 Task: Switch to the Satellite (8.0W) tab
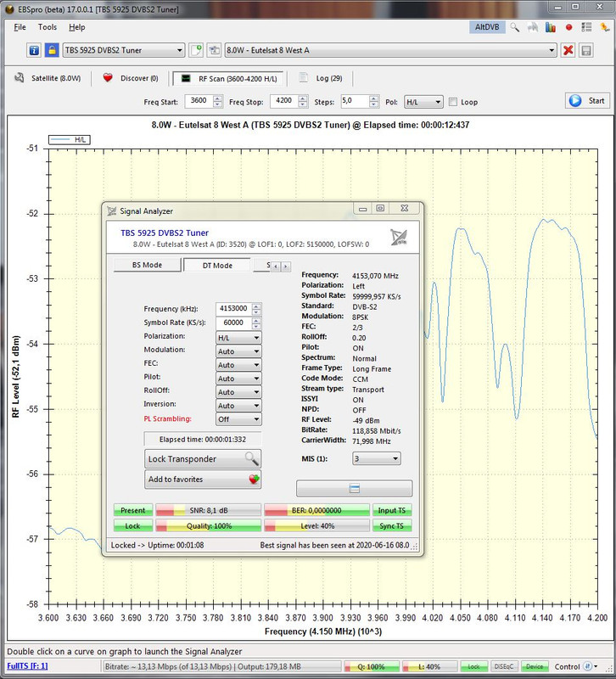48,78
